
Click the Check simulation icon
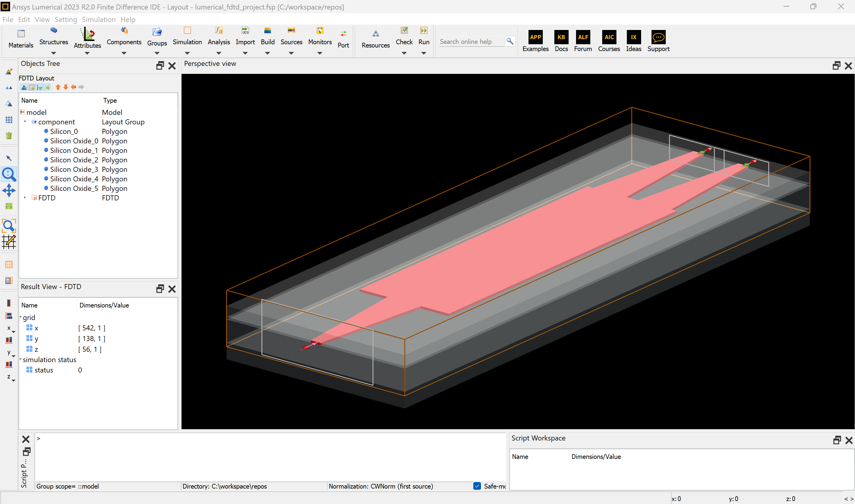tap(404, 31)
